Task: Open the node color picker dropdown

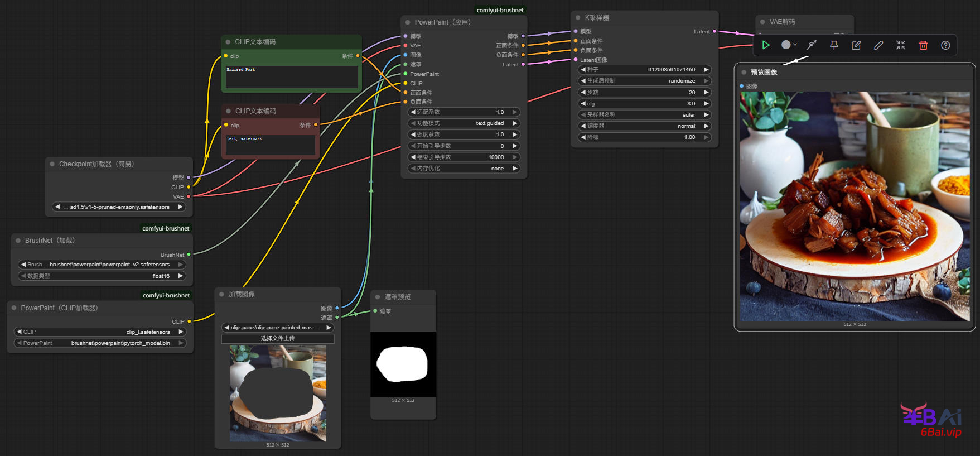Action: 789,45
